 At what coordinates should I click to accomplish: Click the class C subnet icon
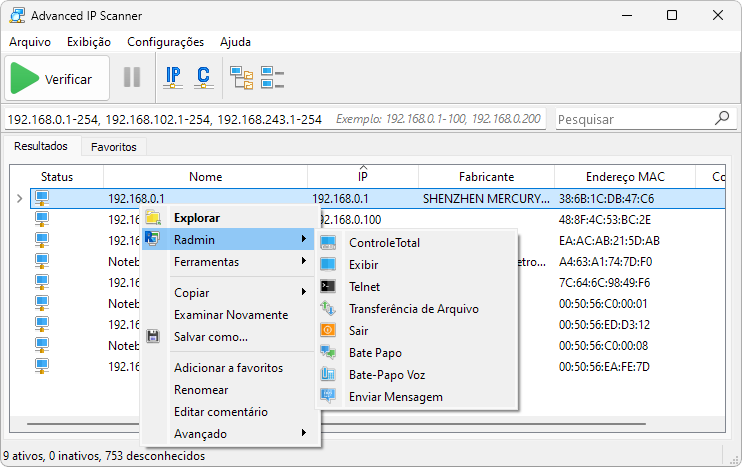point(203,77)
